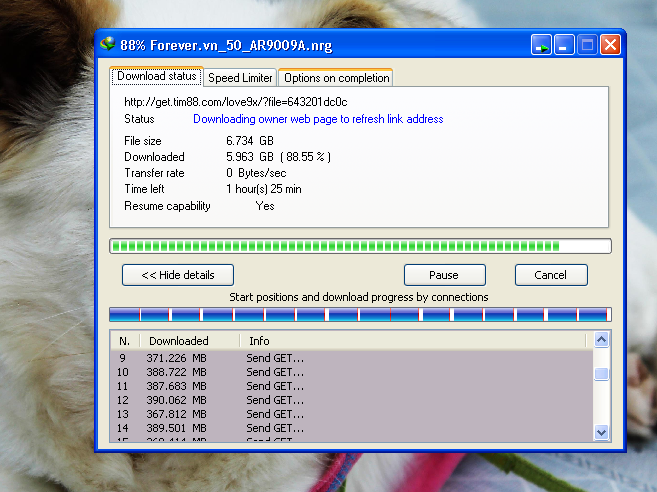Select connection row 11 with 387.683 MB
This screenshot has width=657, height=492.
pos(352,386)
